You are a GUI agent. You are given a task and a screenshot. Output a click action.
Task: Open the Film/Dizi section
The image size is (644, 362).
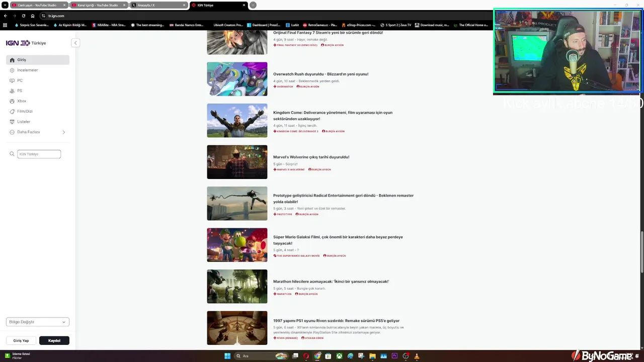pyautogui.click(x=38, y=111)
